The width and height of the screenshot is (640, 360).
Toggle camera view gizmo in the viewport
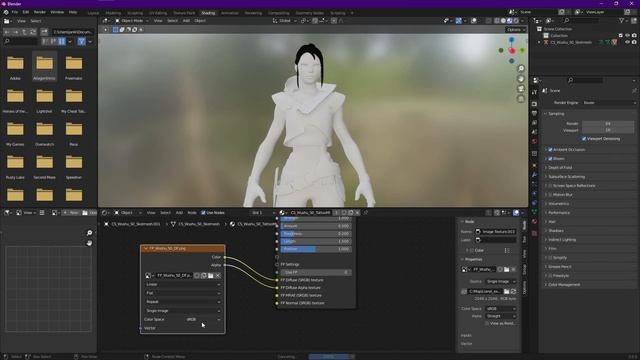tap(521, 89)
